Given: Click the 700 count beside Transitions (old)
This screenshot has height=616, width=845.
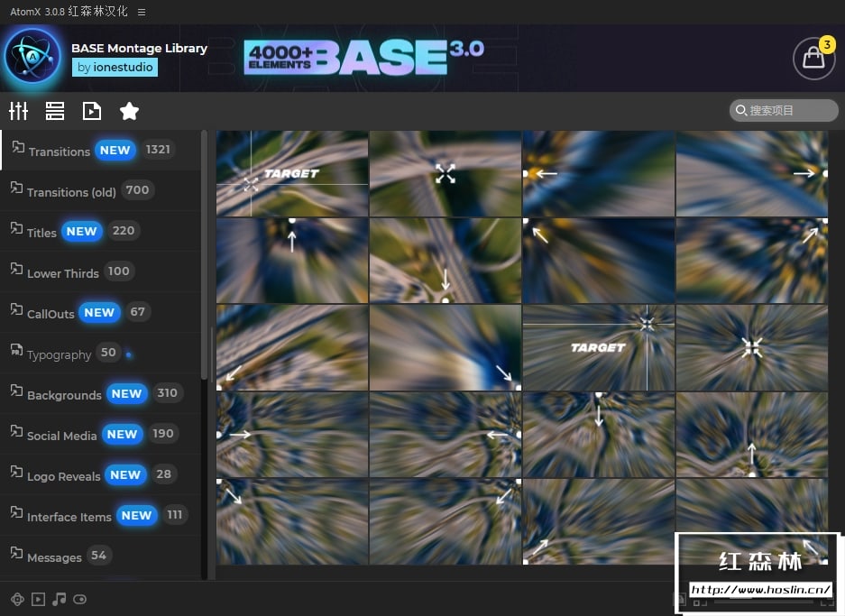Looking at the screenshot, I should (137, 189).
